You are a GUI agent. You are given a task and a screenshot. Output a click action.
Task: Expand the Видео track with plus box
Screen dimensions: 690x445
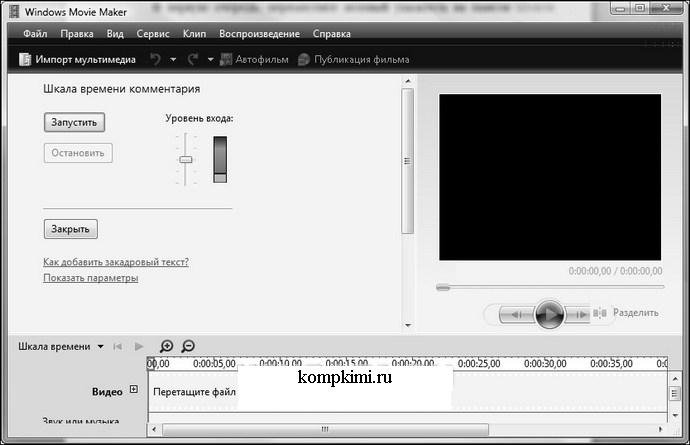coord(134,390)
